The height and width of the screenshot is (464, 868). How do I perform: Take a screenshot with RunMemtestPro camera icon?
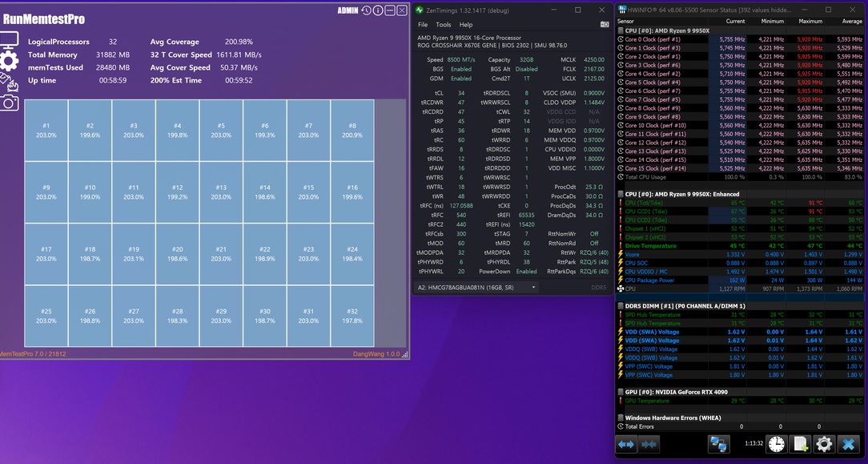[x=10, y=103]
